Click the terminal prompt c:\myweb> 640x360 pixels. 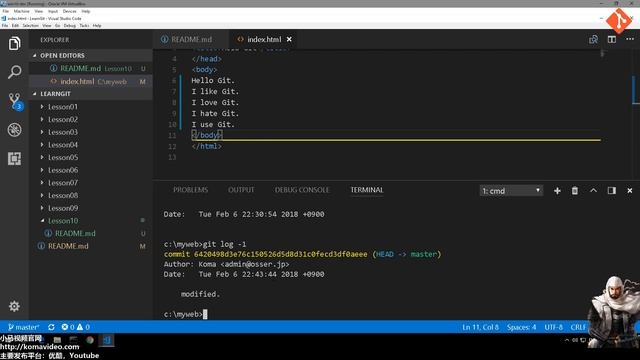pos(184,314)
